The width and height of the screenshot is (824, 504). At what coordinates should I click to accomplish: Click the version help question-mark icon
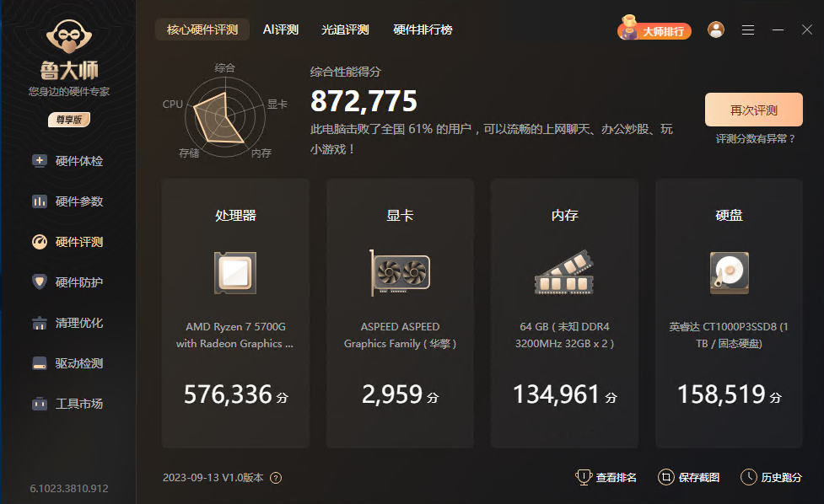[276, 478]
